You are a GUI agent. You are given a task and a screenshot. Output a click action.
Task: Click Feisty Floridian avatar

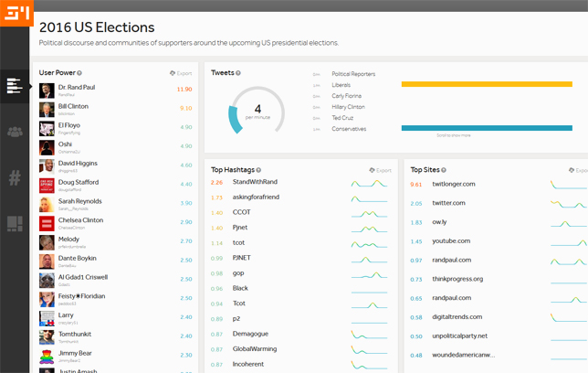[x=47, y=300]
